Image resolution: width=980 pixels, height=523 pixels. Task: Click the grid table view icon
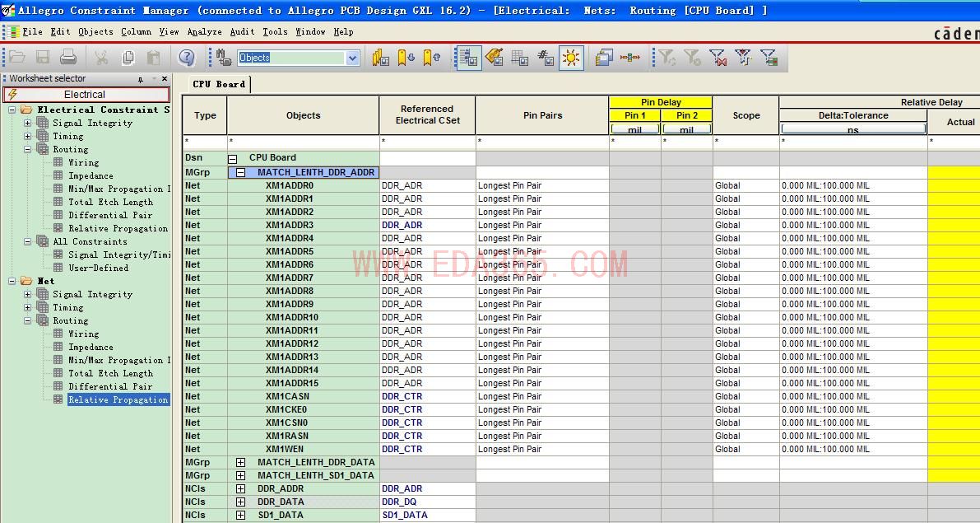520,58
